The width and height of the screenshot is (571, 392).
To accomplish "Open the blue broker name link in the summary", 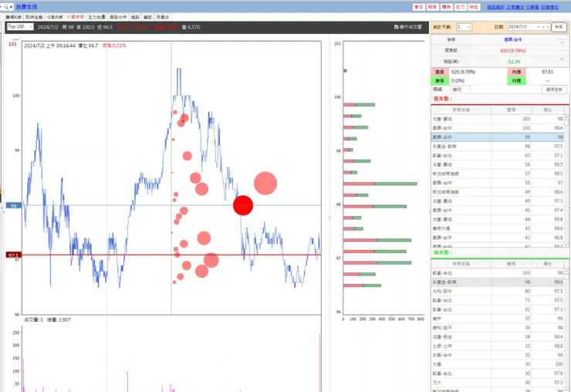I will (x=513, y=39).
